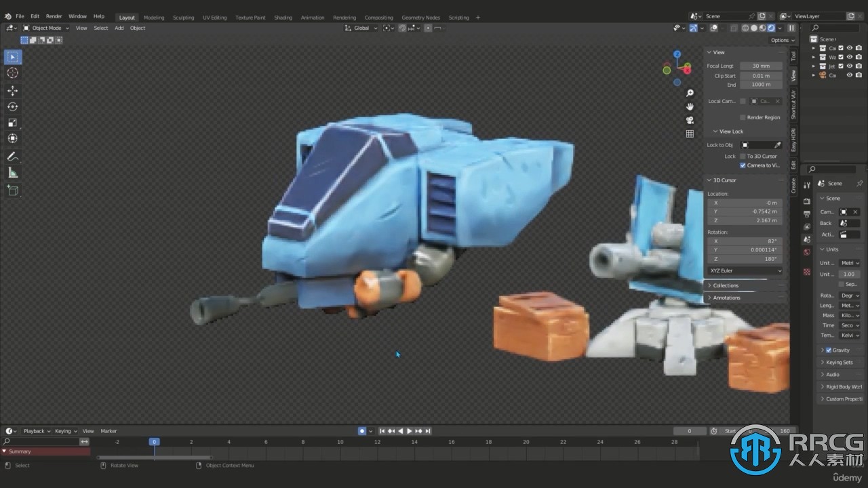868x488 pixels.
Task: Toggle the camera view icon
Action: click(690, 120)
